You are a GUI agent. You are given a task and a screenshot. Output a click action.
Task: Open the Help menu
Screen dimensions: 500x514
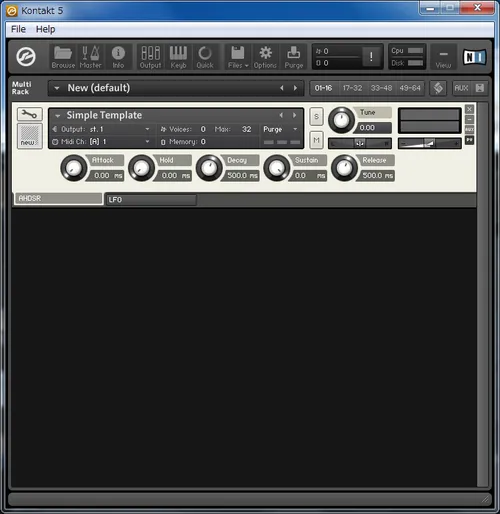click(x=45, y=29)
